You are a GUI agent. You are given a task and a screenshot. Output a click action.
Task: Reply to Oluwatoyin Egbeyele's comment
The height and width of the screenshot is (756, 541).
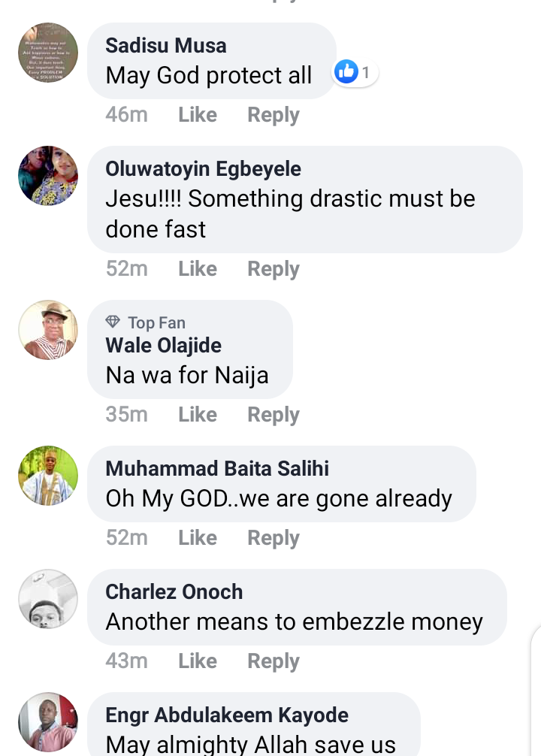coord(274,269)
